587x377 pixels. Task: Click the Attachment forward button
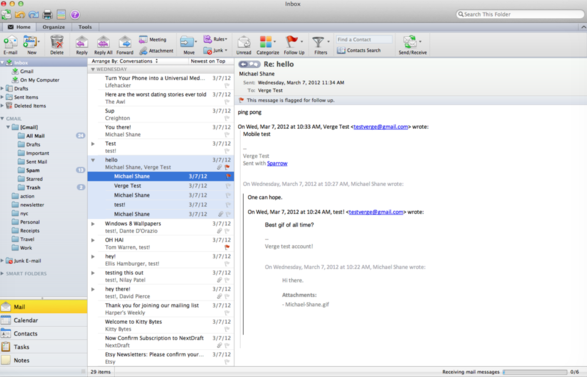click(x=156, y=51)
